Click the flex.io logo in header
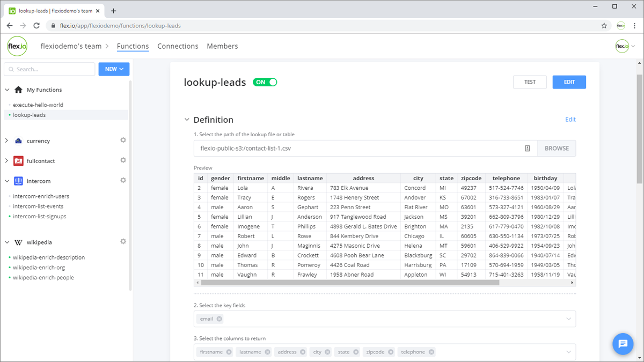644x362 pixels. point(17,46)
